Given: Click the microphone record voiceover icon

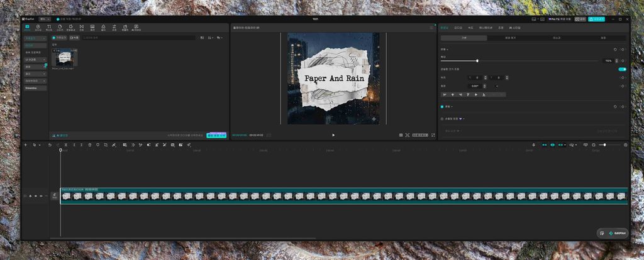Looking at the screenshot, I should (534, 145).
